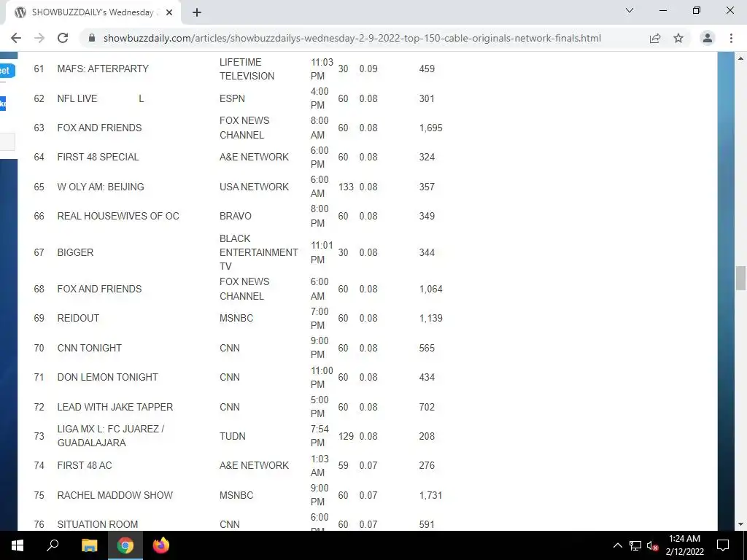Click SITUATION ROOM program name
Image resolution: width=747 pixels, height=560 pixels.
coord(98,524)
